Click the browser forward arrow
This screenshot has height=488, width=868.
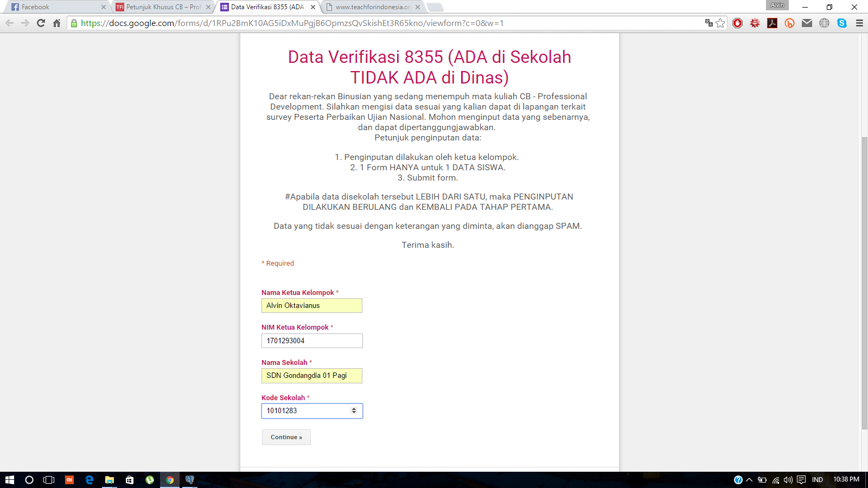(x=25, y=23)
